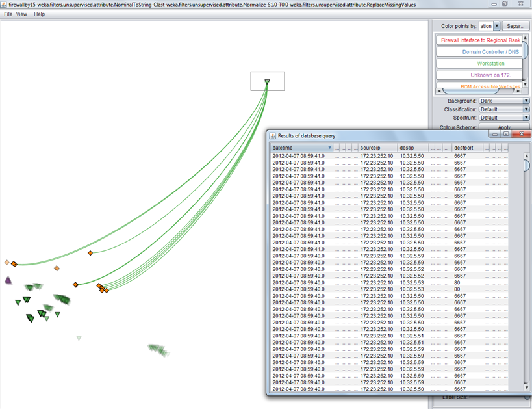Click legend horizontal scrollbar right arrow
This screenshot has width=532, height=409.
(518, 91)
